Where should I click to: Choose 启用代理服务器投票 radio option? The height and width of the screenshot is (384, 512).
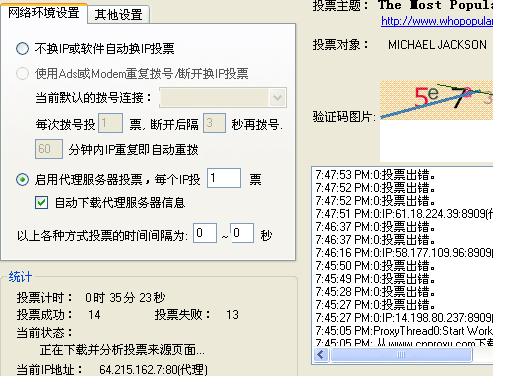pos(22,180)
